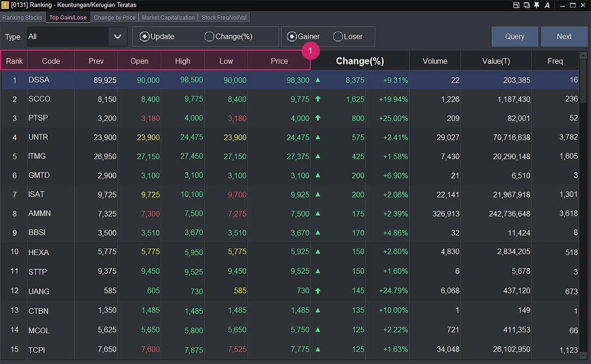Sort by the Volume column header
The image size is (591, 364).
(x=434, y=61)
